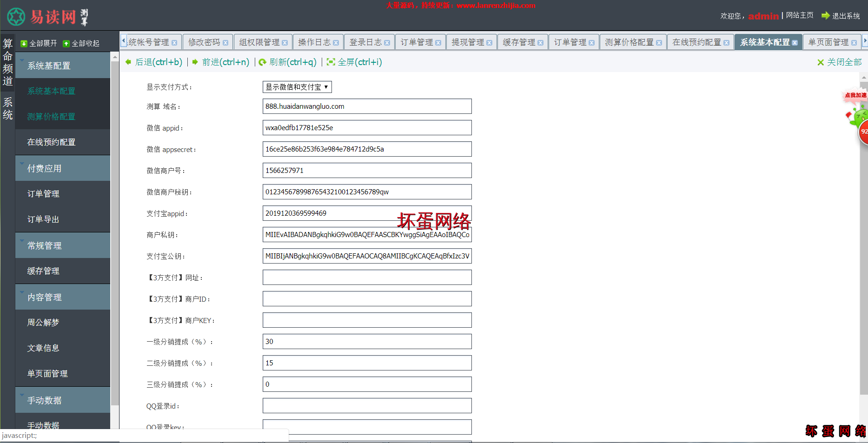Open 系统基本配置 in the sidebar
The width and height of the screenshot is (868, 443).
tap(63, 91)
